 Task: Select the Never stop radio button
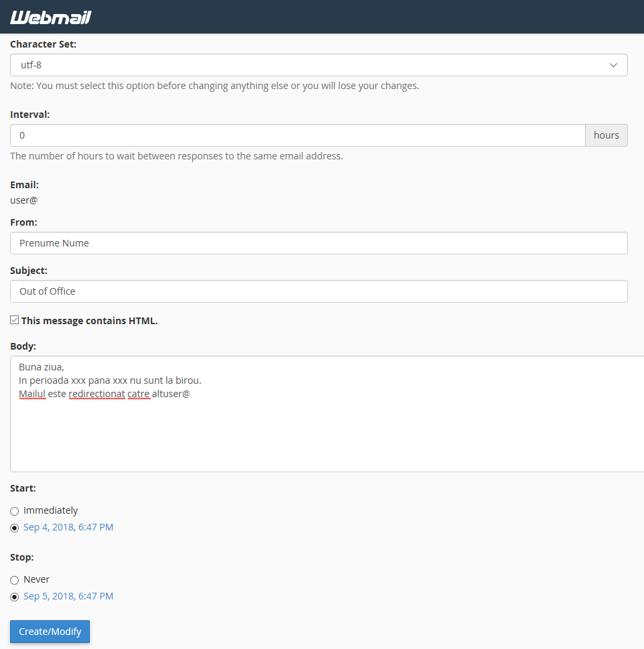pos(15,580)
